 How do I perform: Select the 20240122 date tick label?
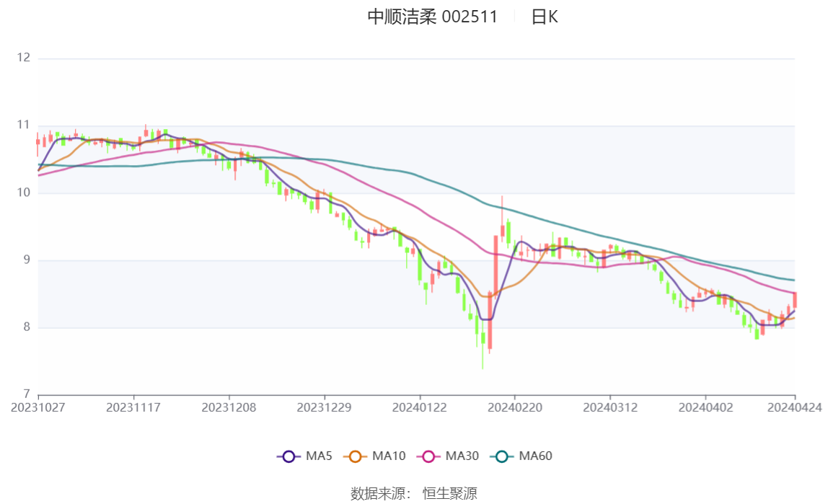419,408
